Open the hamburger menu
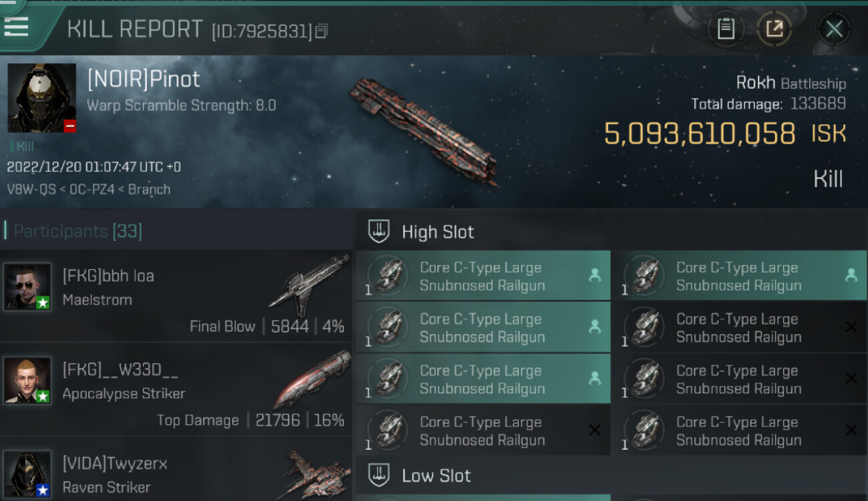The height and width of the screenshot is (501, 868). 16,25
